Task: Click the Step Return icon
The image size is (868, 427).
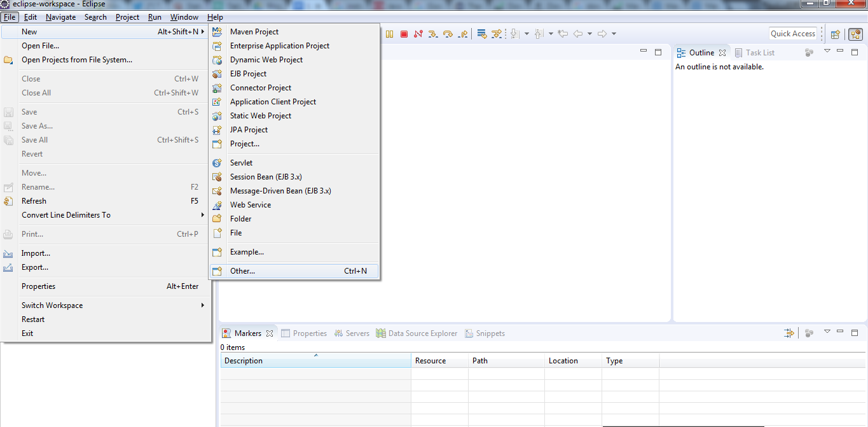Action: 464,33
